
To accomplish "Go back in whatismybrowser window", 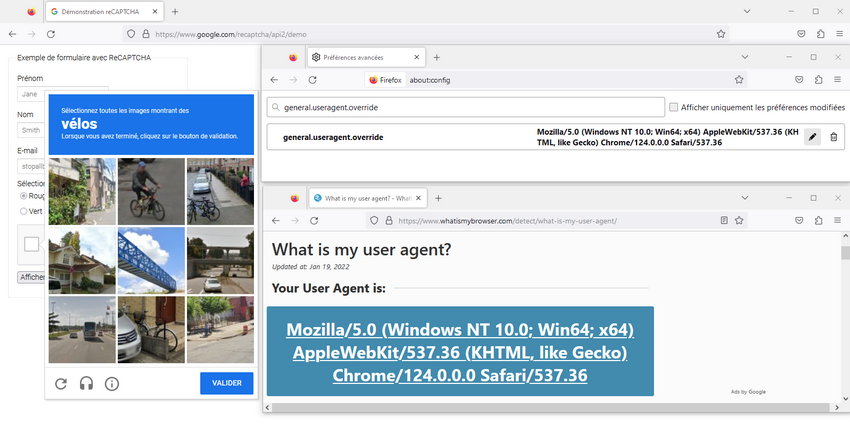I will 275,221.
